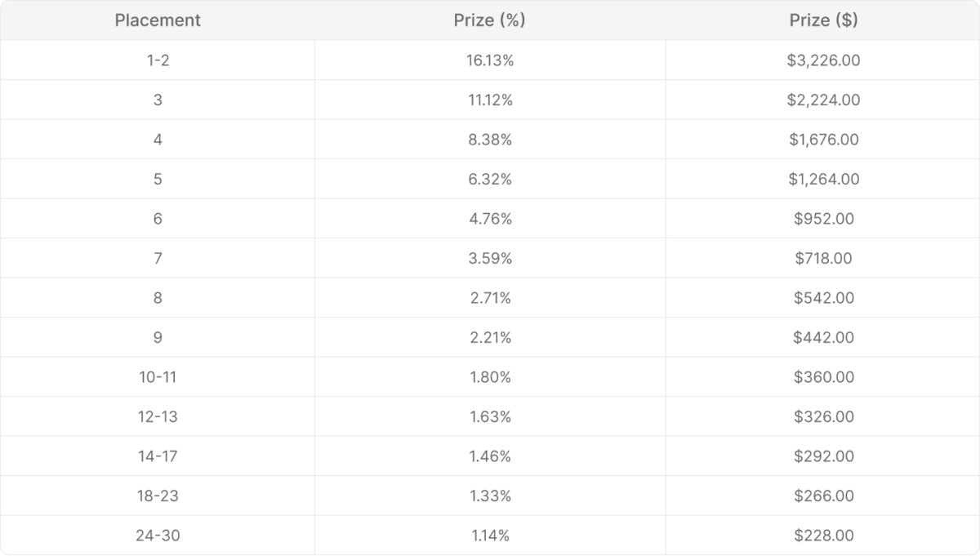This screenshot has height=556, width=980.
Task: Click the 4.76% cell
Action: tap(490, 219)
